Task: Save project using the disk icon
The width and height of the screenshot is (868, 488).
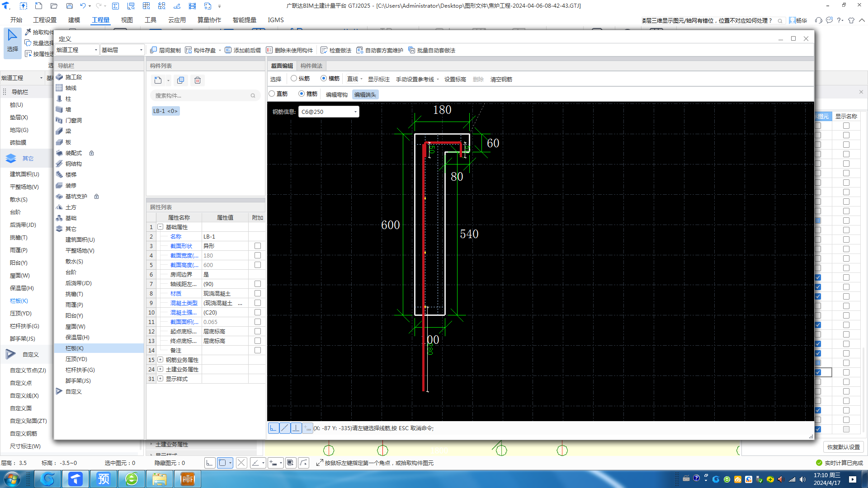Action: pos(70,6)
